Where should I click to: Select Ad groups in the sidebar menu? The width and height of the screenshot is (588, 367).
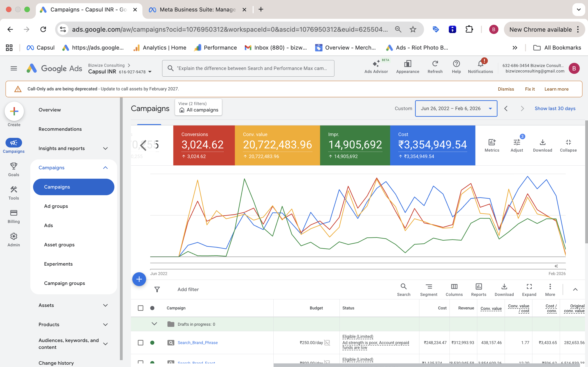56,206
